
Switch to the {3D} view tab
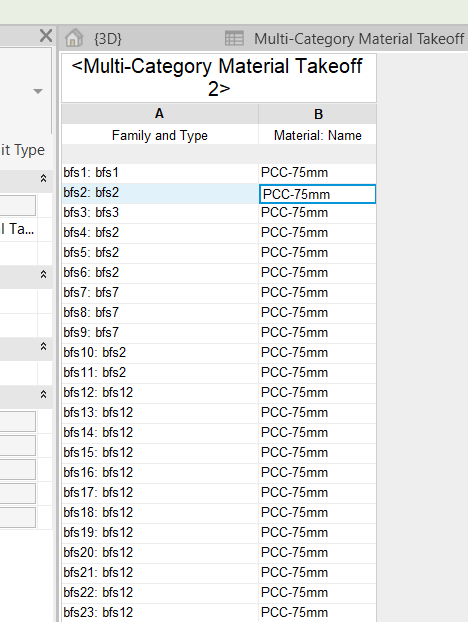click(x=108, y=39)
